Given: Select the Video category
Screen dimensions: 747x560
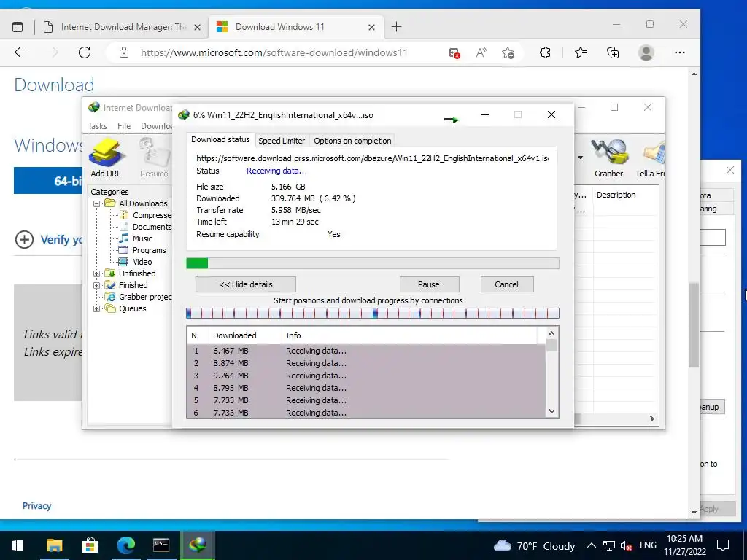Looking at the screenshot, I should coord(142,262).
